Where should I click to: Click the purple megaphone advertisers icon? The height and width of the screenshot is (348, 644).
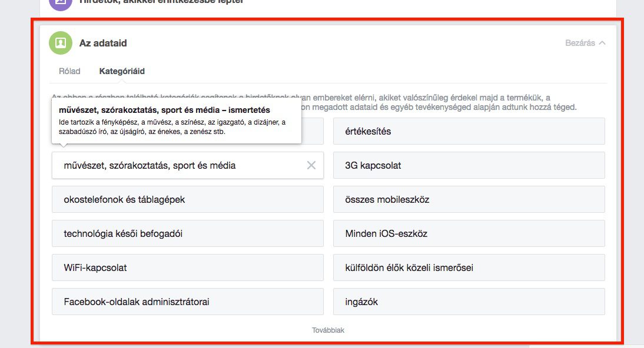click(60, 1)
